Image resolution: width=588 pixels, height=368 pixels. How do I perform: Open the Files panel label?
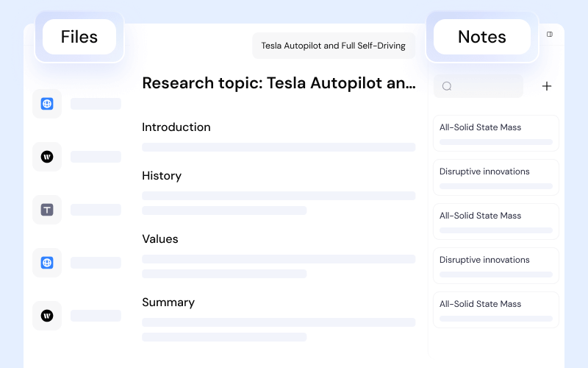coord(79,37)
